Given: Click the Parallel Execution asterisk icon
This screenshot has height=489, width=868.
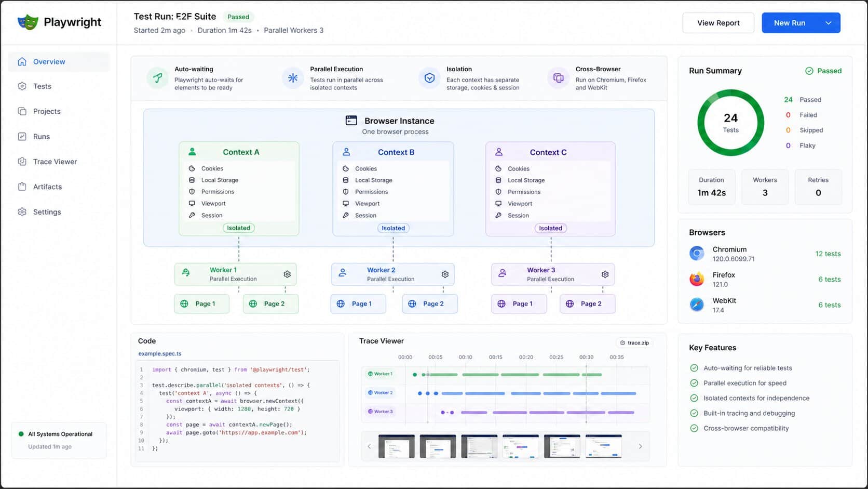Looking at the screenshot, I should [x=293, y=78].
